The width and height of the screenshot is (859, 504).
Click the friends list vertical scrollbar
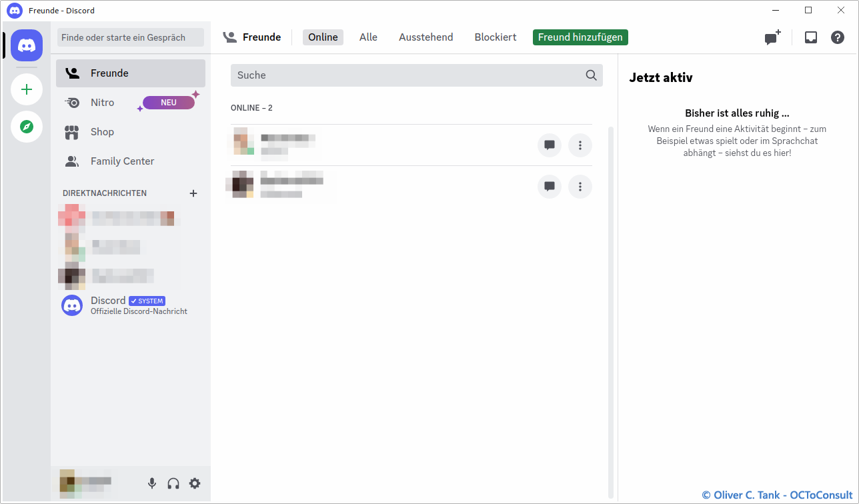[611, 311]
